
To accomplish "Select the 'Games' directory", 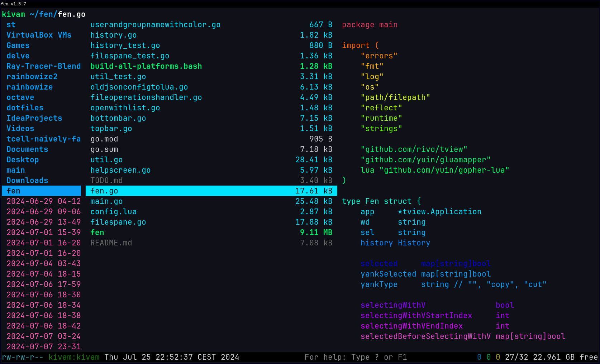I will tap(18, 45).
